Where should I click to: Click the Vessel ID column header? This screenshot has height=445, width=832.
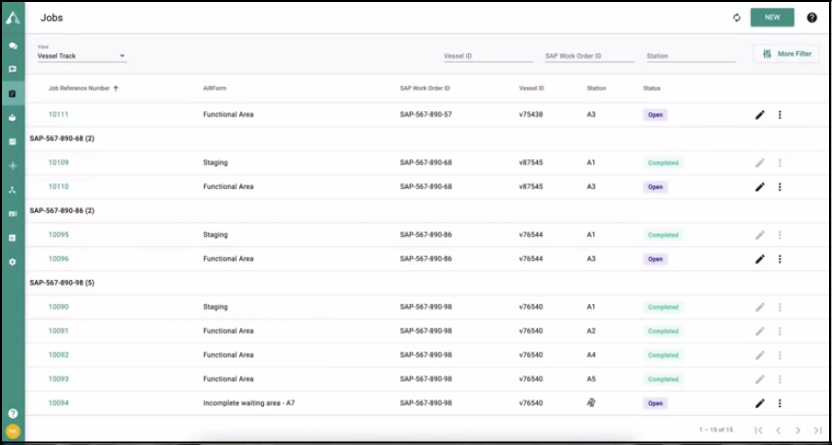click(531, 89)
